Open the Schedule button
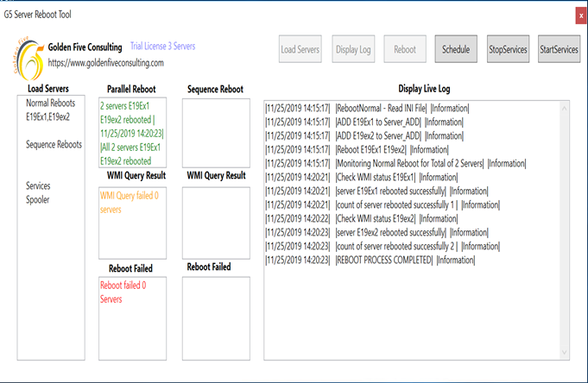 click(x=456, y=49)
